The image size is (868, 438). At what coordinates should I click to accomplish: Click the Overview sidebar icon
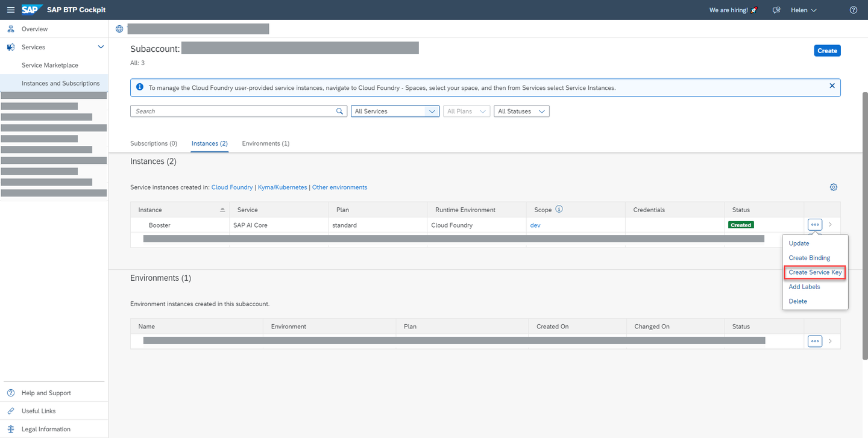[11, 29]
